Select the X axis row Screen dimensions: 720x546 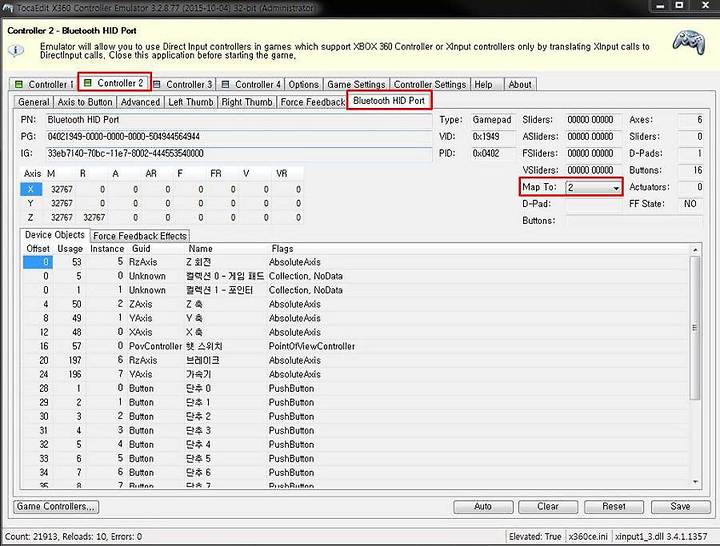coord(161,189)
